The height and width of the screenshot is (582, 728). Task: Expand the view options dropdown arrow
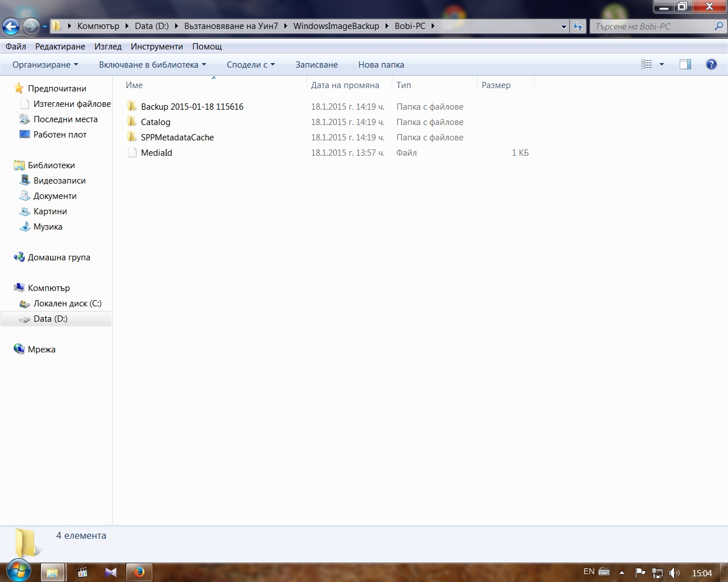[661, 64]
